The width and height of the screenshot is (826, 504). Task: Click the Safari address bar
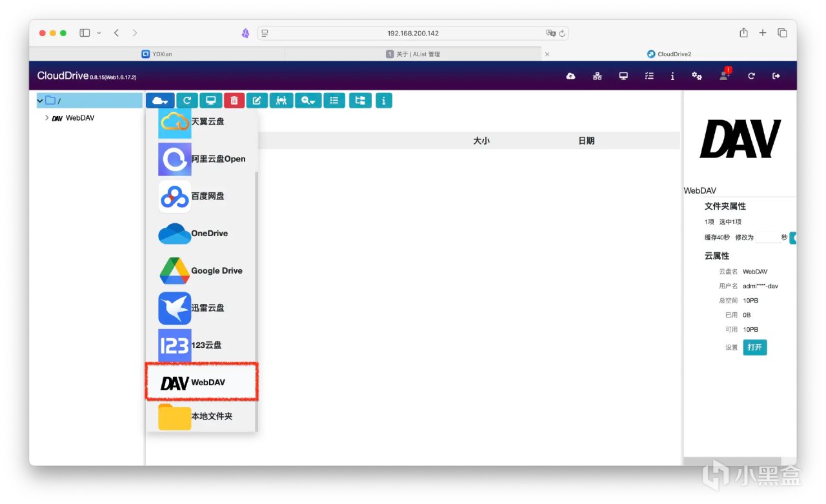pos(413,33)
